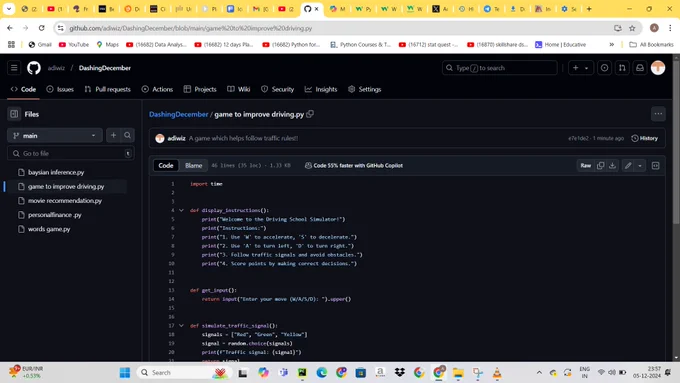Open the Wiki tab
Viewport: 680px width, 383px height.
click(239, 89)
